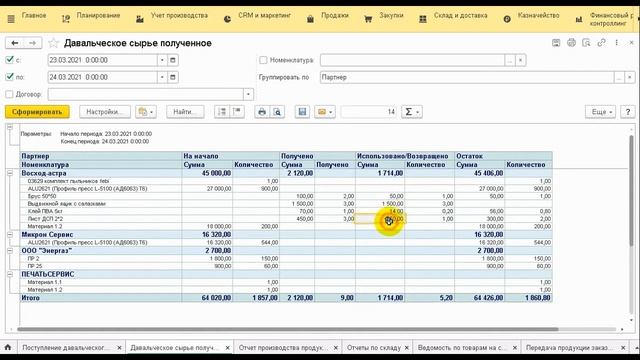Open the Договор dropdown list
The height and width of the screenshot is (360, 640).
tap(248, 94)
